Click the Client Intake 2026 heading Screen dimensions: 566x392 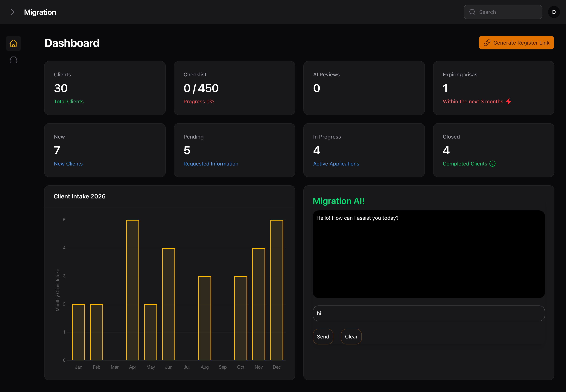pyautogui.click(x=80, y=196)
